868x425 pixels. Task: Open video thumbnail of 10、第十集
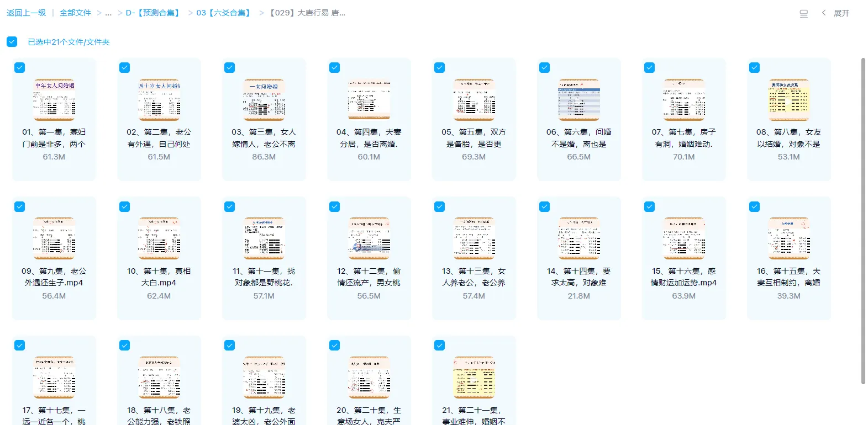coord(159,238)
